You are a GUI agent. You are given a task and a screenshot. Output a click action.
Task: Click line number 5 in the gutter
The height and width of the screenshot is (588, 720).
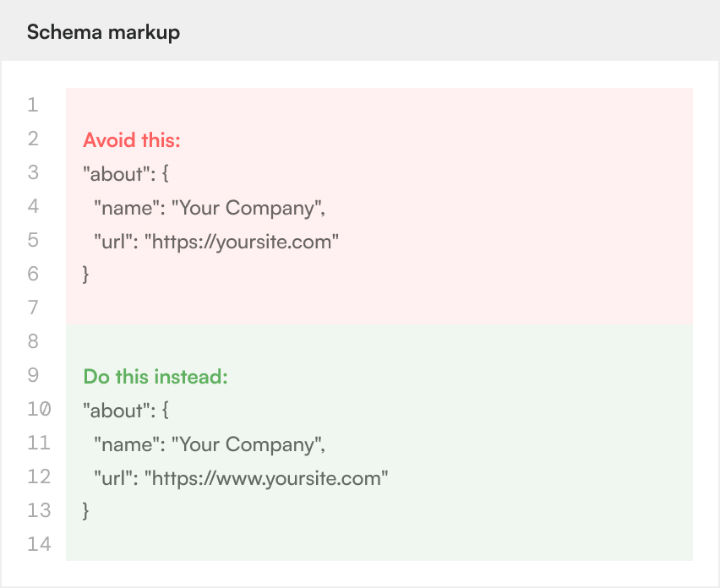click(33, 240)
